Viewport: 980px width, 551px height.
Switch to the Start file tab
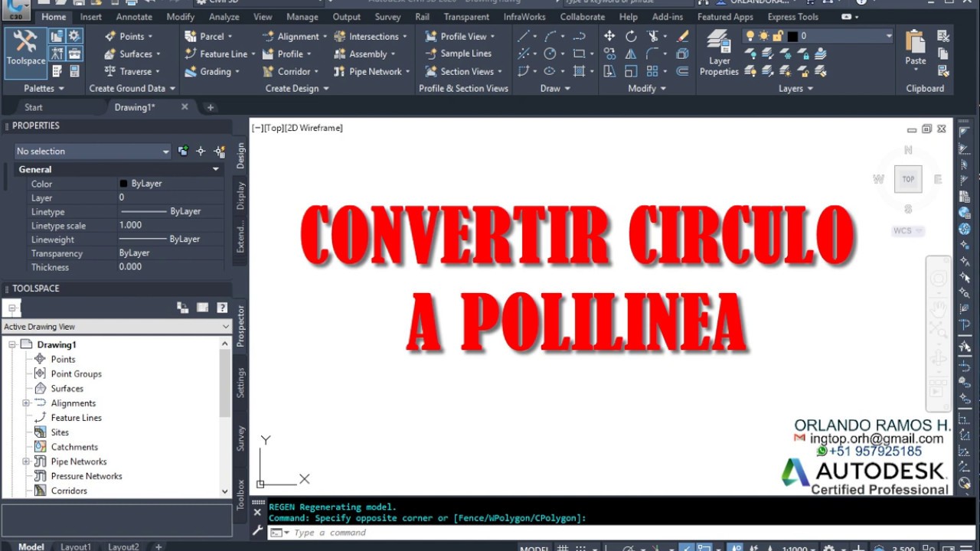click(x=34, y=107)
